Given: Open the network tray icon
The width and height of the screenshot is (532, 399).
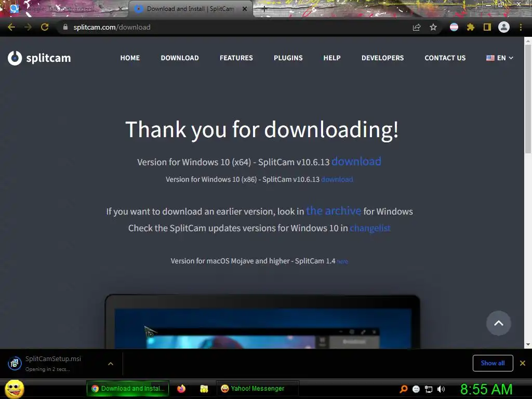Looking at the screenshot, I should point(429,389).
